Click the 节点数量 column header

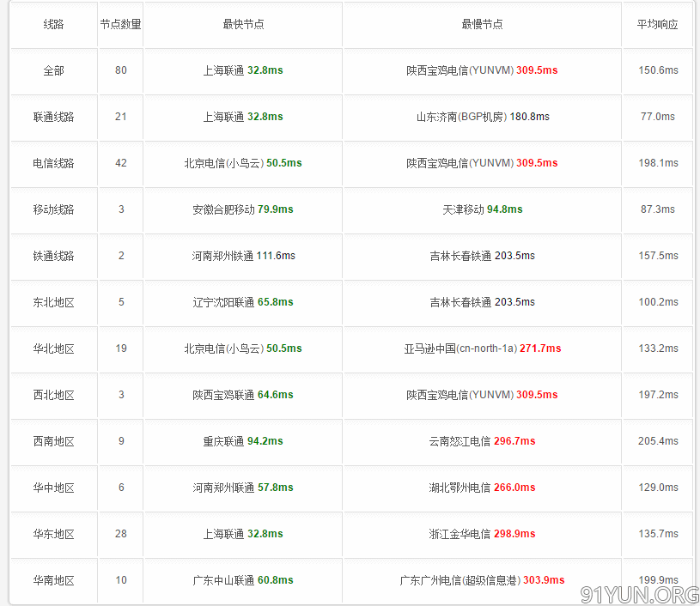[120, 24]
